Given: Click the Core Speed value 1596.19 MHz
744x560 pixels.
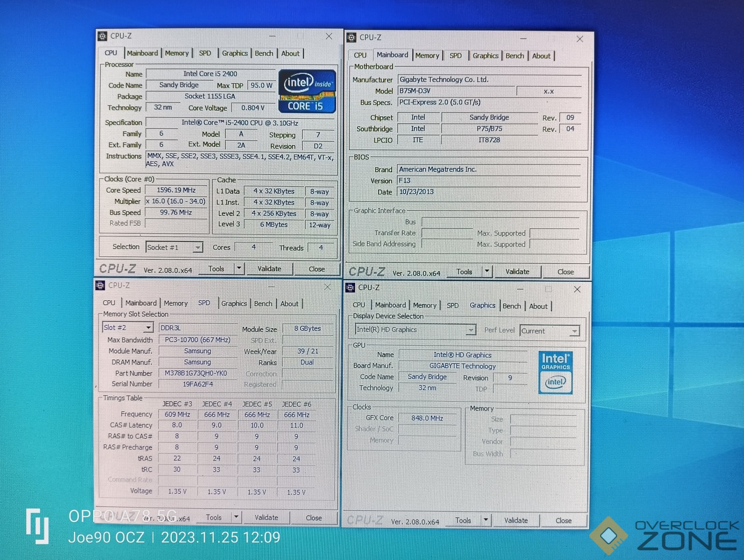Looking at the screenshot, I should 176,190.
